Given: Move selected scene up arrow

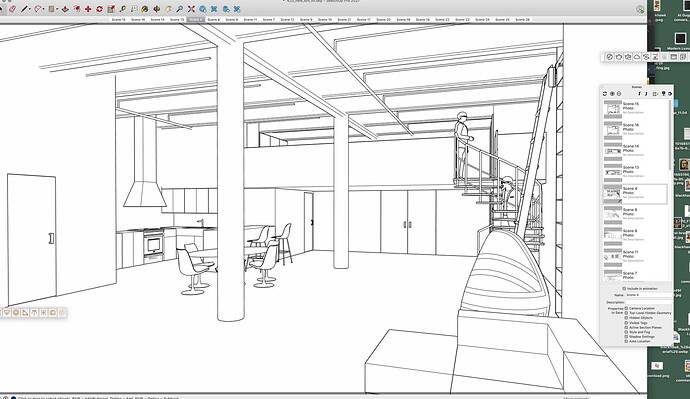Looking at the screenshot, I should 639,94.
